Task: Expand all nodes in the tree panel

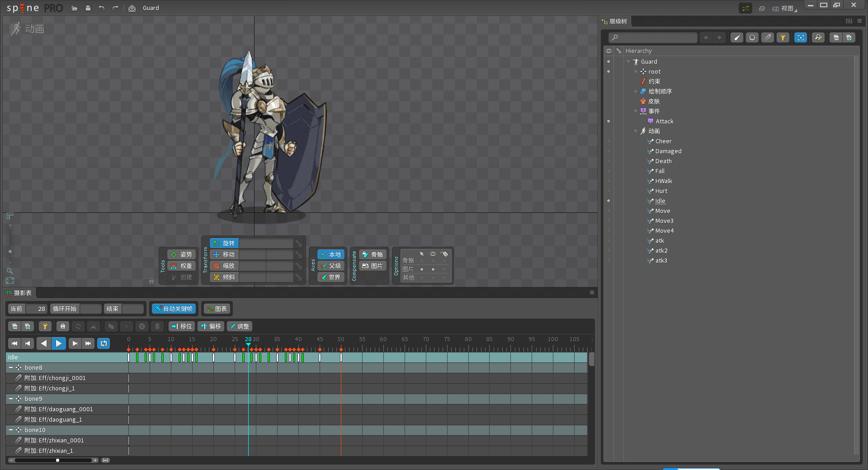Action: coord(849,38)
